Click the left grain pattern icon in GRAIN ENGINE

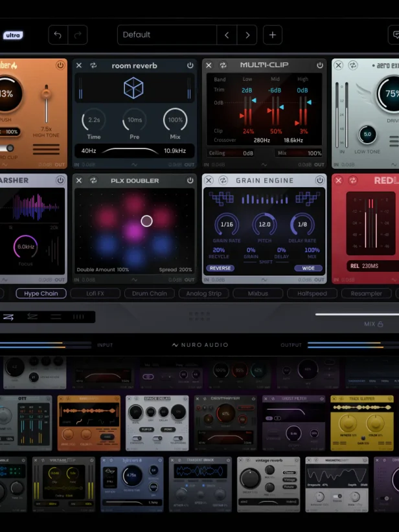click(221, 199)
